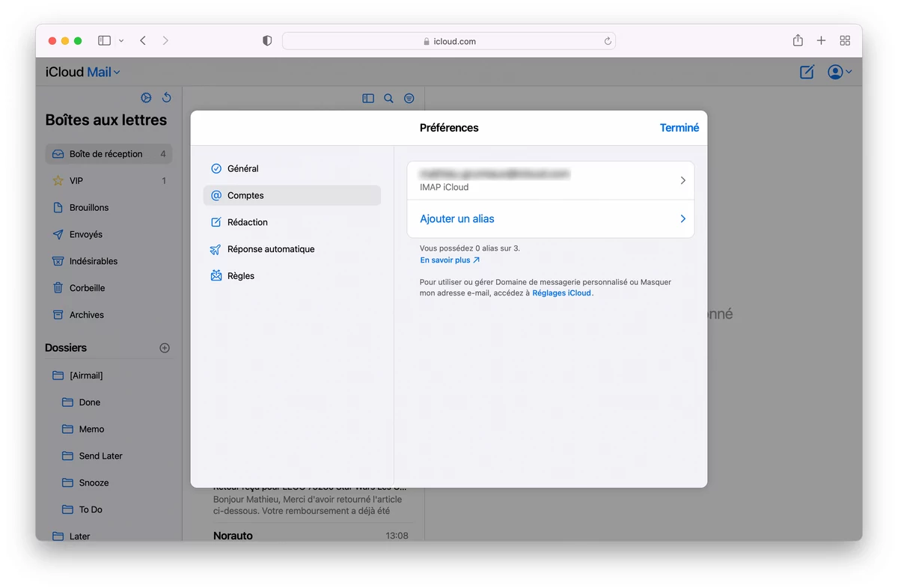The width and height of the screenshot is (898, 588).
Task: Select the Rédaction preferences tab
Action: [292, 223]
